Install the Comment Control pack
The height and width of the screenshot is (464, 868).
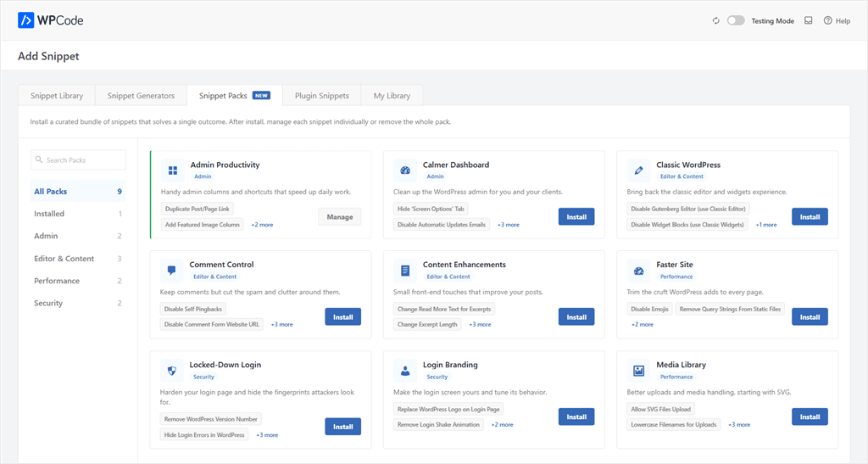pos(342,316)
